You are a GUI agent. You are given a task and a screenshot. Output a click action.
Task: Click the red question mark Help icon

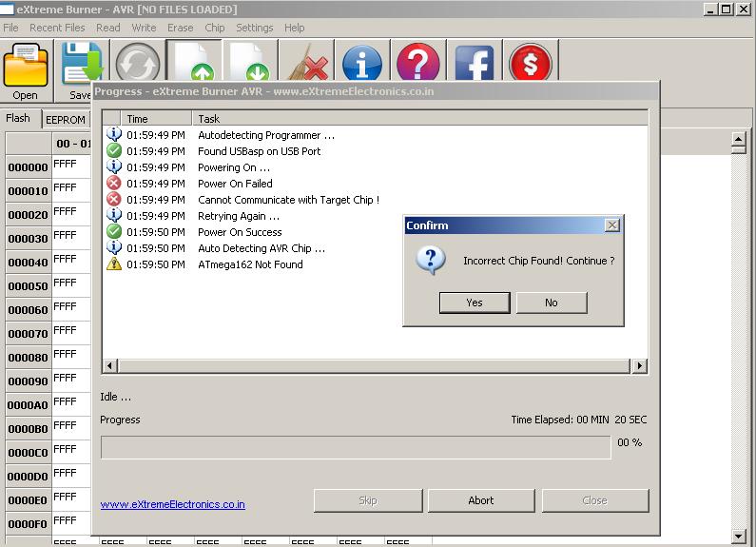(418, 62)
